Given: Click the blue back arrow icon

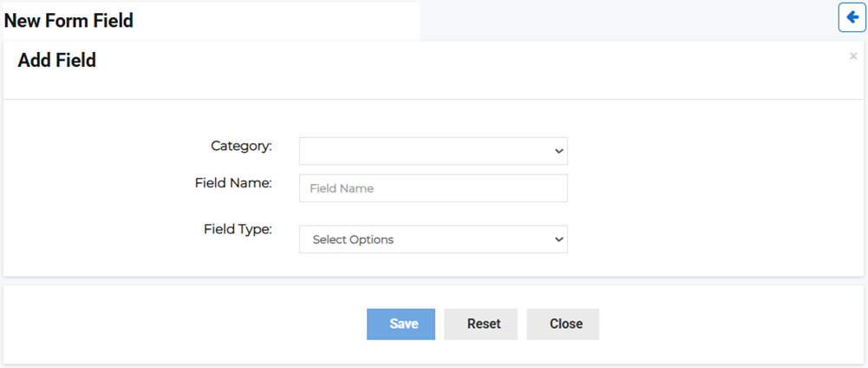Looking at the screenshot, I should [852, 17].
